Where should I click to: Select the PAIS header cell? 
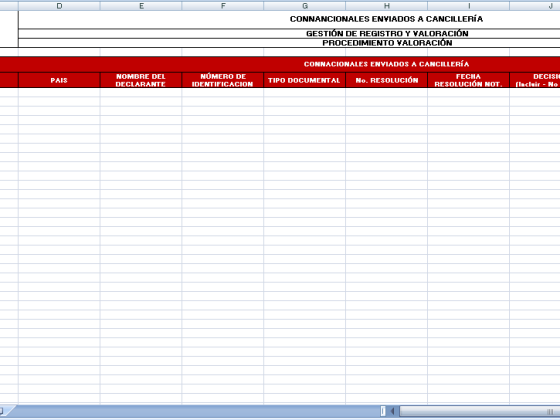(59, 80)
